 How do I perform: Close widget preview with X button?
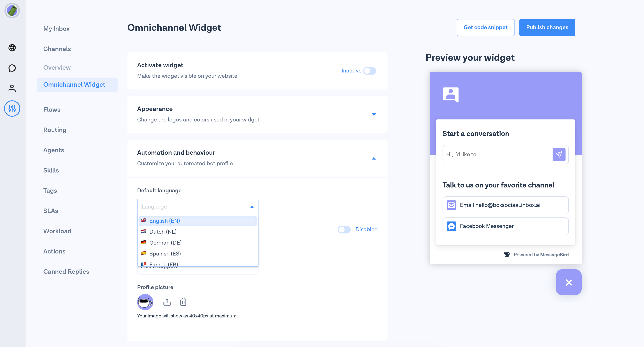pyautogui.click(x=569, y=282)
